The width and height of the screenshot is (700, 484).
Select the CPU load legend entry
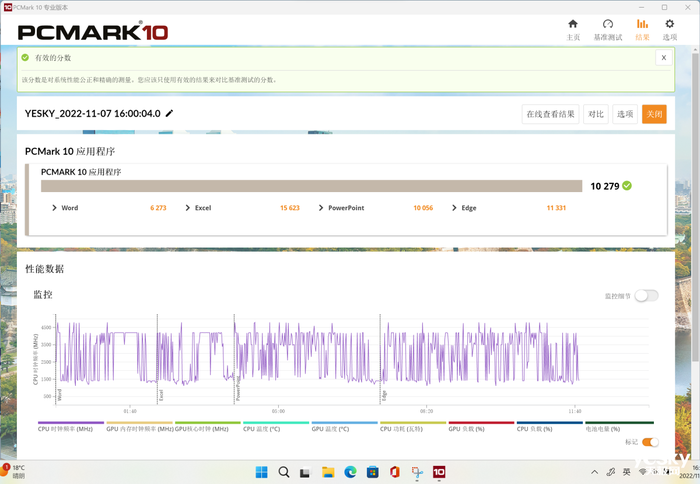[550, 426]
